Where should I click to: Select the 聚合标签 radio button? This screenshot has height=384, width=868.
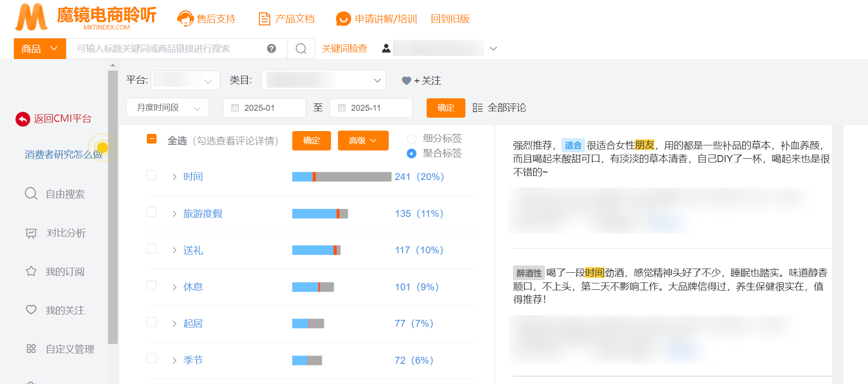pyautogui.click(x=411, y=153)
